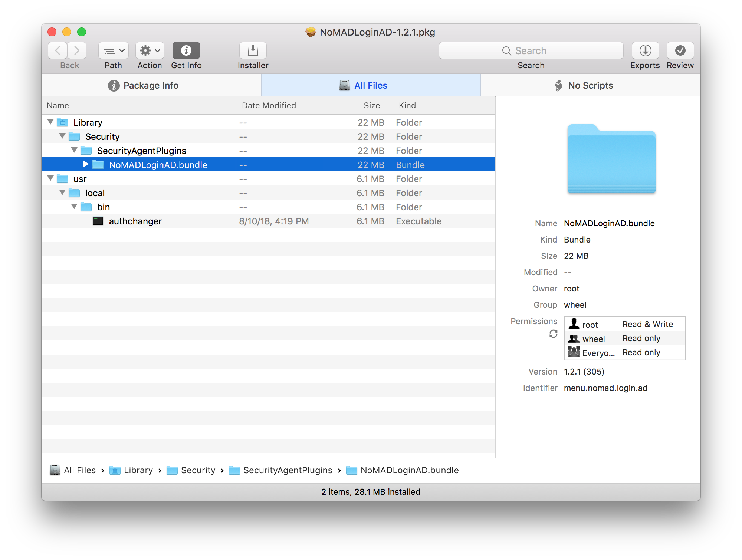Open package in Installer
The height and width of the screenshot is (560, 742).
click(x=253, y=50)
